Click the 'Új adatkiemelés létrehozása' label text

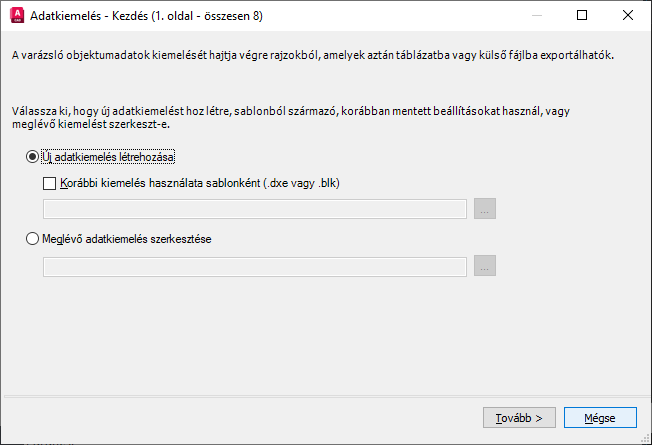[x=109, y=157]
